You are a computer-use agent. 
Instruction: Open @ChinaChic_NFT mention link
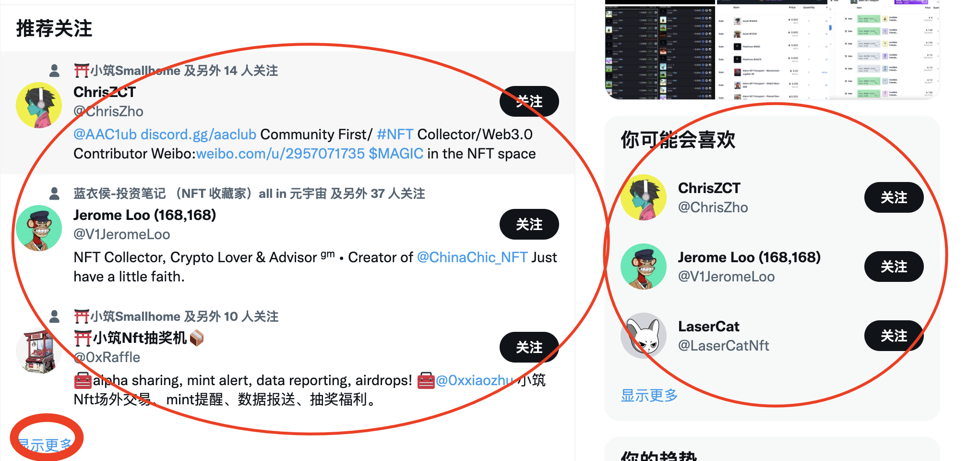tap(472, 257)
